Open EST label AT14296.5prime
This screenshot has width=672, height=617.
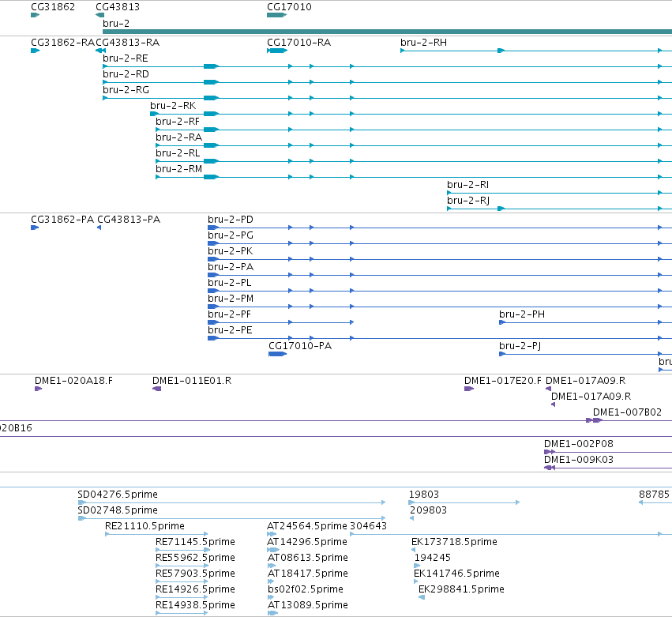pos(307,542)
